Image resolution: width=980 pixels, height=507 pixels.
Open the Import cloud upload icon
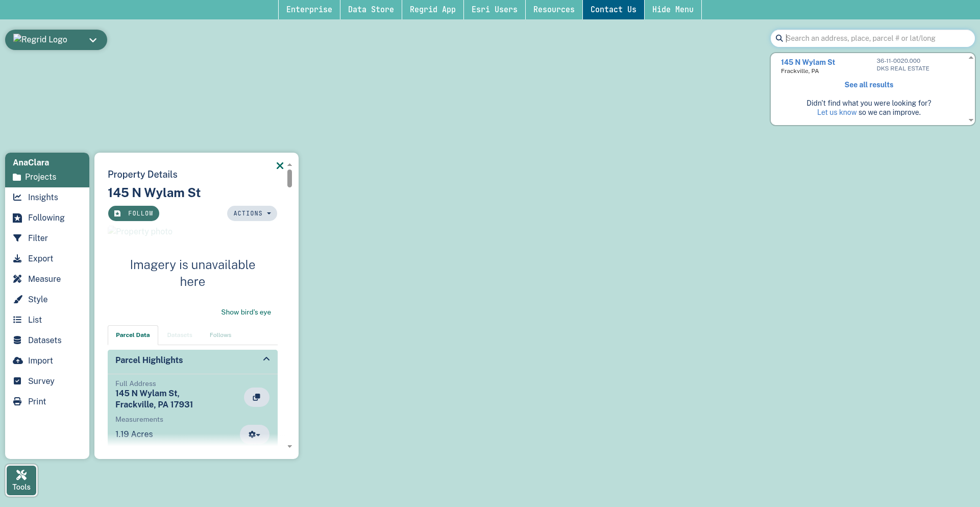(x=17, y=360)
